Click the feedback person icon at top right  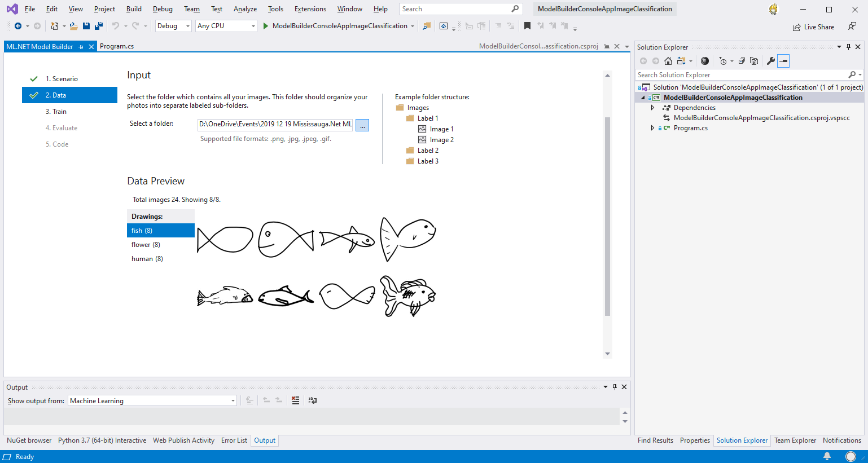[x=852, y=27]
